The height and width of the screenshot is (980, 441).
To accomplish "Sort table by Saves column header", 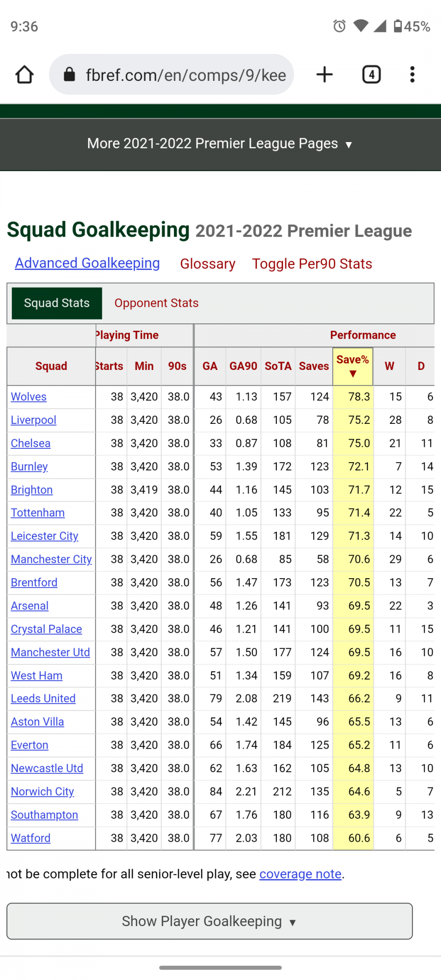I will (x=314, y=366).
